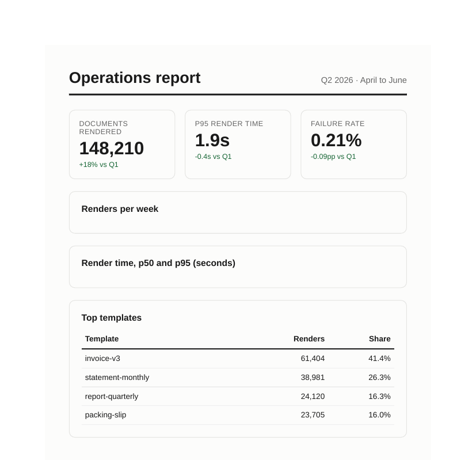476x460 pixels.
Task: Click '-0.4s vs Q1' change text
Action: [213, 157]
